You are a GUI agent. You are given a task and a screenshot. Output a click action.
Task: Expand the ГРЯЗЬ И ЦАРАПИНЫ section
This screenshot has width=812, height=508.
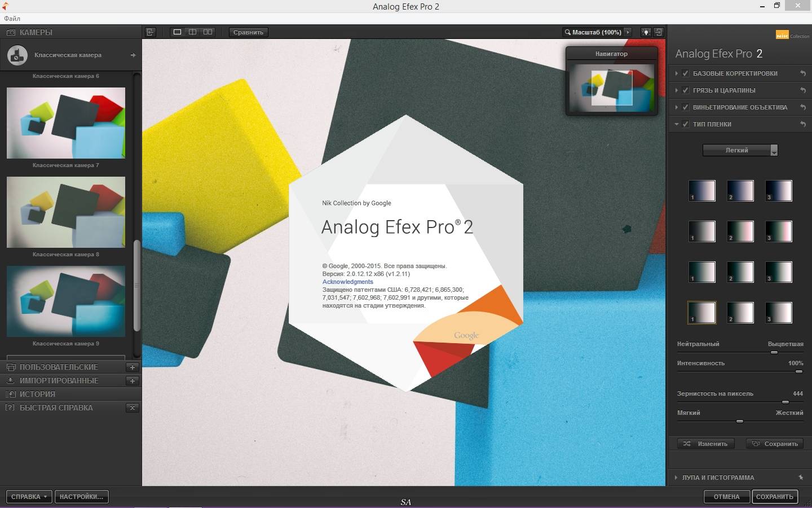(677, 90)
